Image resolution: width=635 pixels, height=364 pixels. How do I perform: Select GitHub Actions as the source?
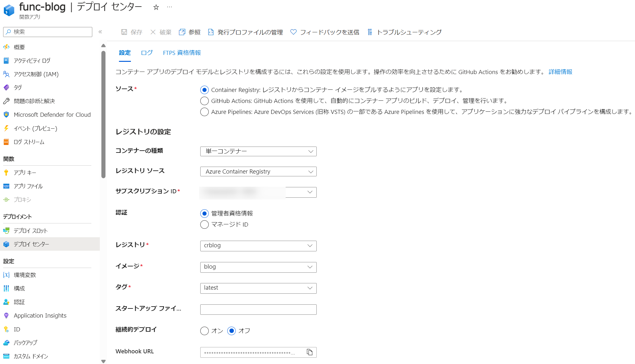pyautogui.click(x=204, y=101)
